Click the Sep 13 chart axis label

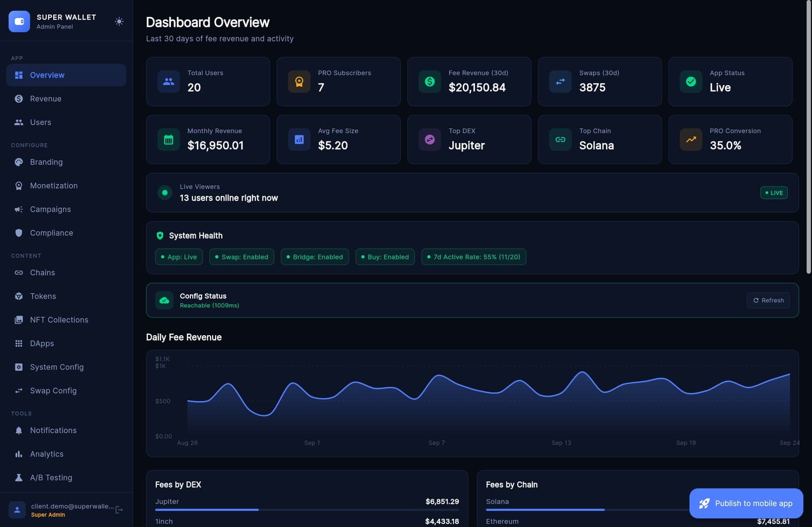pyautogui.click(x=561, y=443)
